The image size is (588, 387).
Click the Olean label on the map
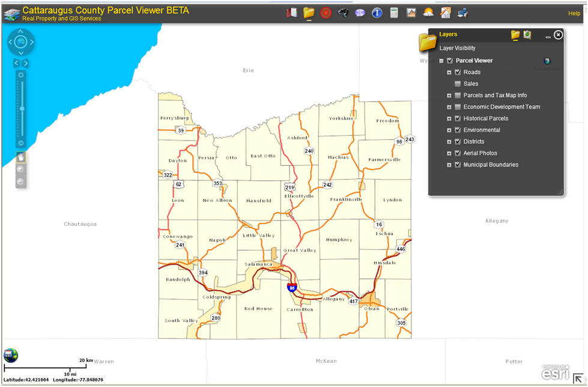point(372,308)
